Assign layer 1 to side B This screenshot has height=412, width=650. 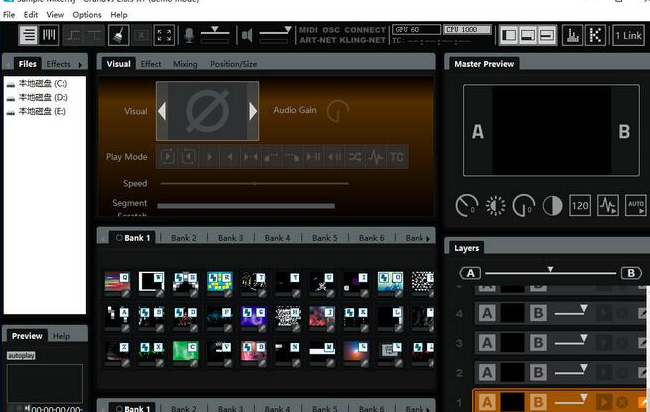pyautogui.click(x=538, y=402)
